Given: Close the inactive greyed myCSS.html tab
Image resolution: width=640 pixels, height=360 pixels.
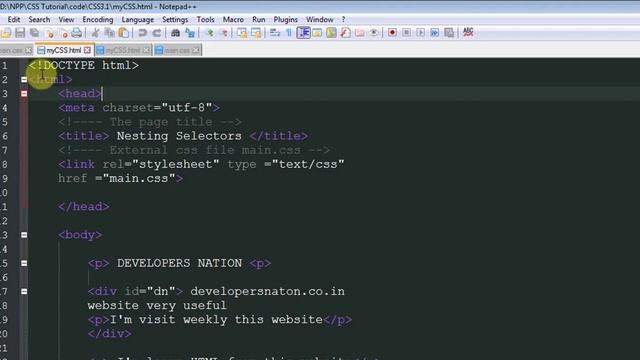Looking at the screenshot, I should (146, 50).
